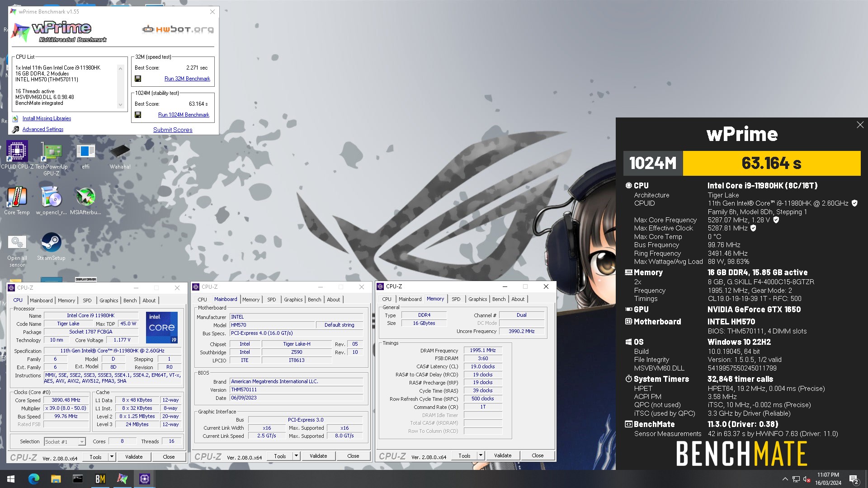
Task: Click Tools button in the right CPU-Z window
Action: coord(464,455)
